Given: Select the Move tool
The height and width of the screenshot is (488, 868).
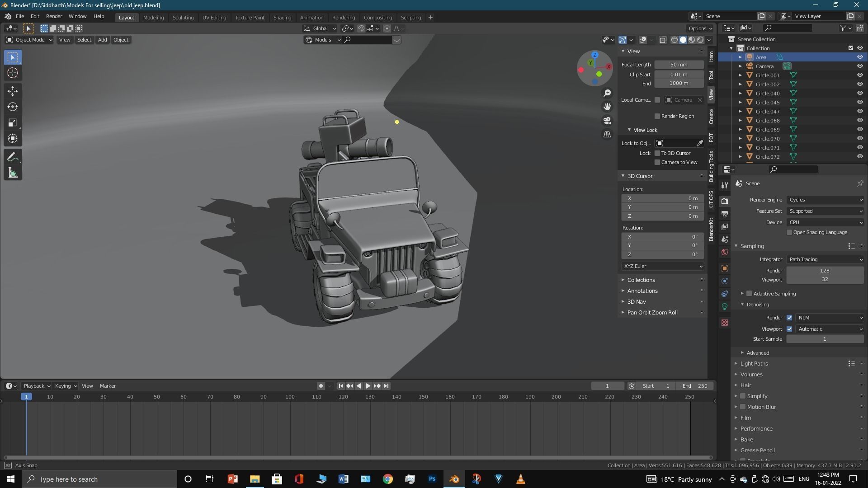Looking at the screenshot, I should point(13,91).
